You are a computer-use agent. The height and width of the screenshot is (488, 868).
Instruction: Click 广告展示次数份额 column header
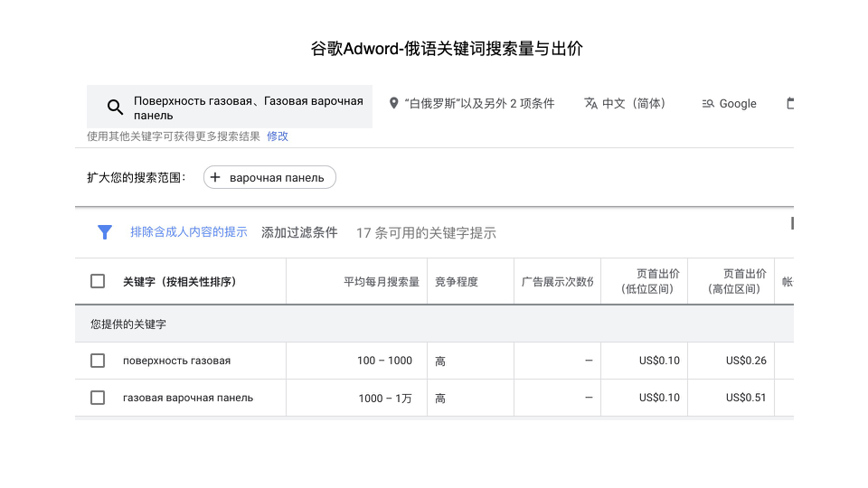coord(558,282)
